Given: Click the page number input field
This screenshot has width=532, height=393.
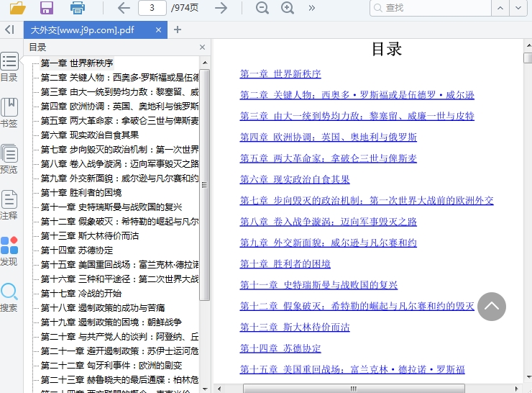Looking at the screenshot, I should 152,7.
